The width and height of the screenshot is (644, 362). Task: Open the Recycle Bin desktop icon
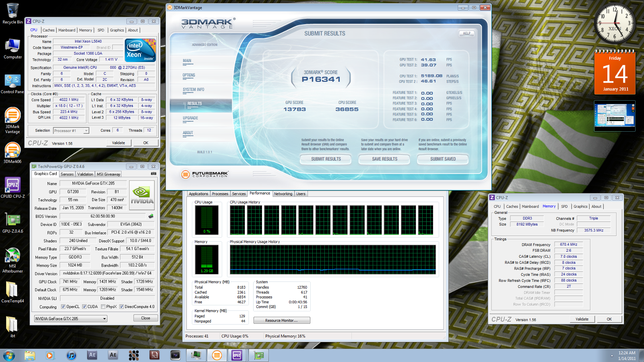coord(12,13)
